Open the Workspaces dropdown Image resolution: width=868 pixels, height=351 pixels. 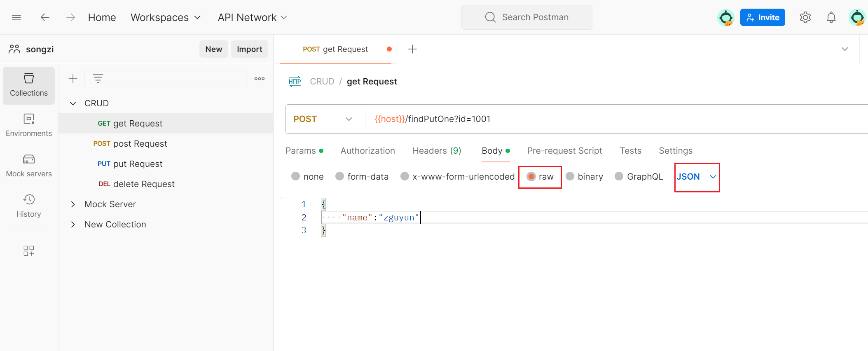click(x=166, y=17)
